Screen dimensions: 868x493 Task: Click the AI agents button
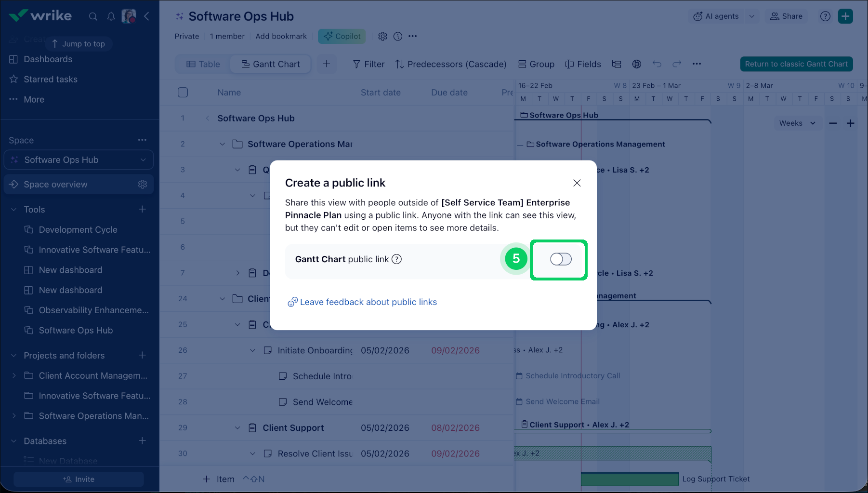tap(716, 16)
